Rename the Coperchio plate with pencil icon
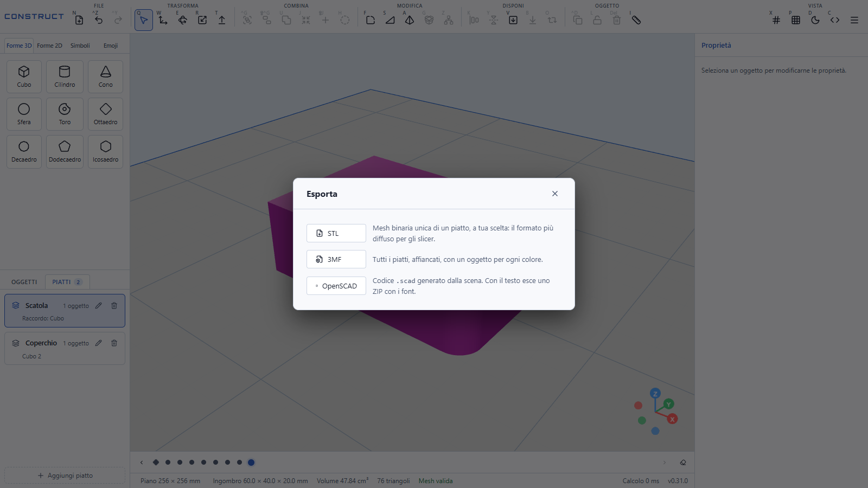The height and width of the screenshot is (488, 868). point(99,343)
